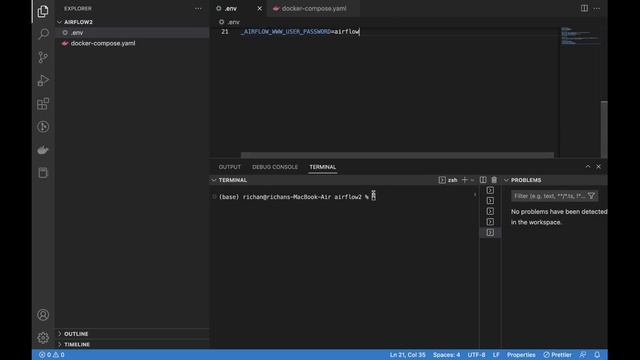
Task: Expand the OUTLINE section
Action: point(132,334)
